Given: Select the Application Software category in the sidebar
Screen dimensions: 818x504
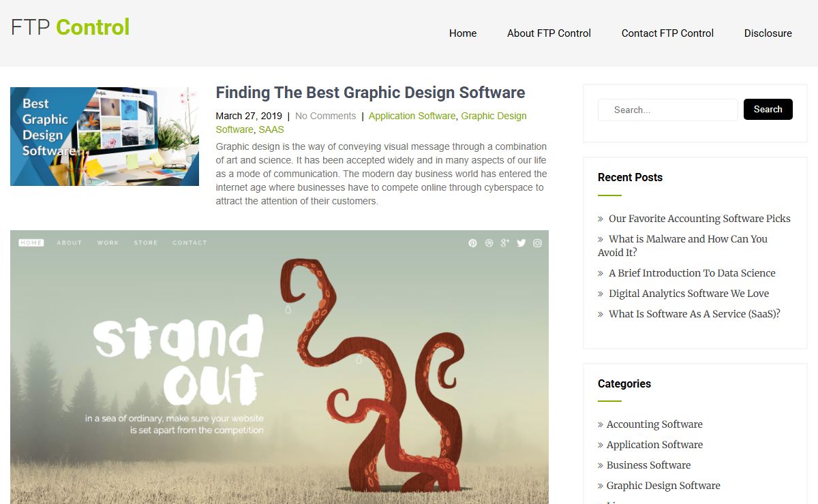Looking at the screenshot, I should 654,445.
